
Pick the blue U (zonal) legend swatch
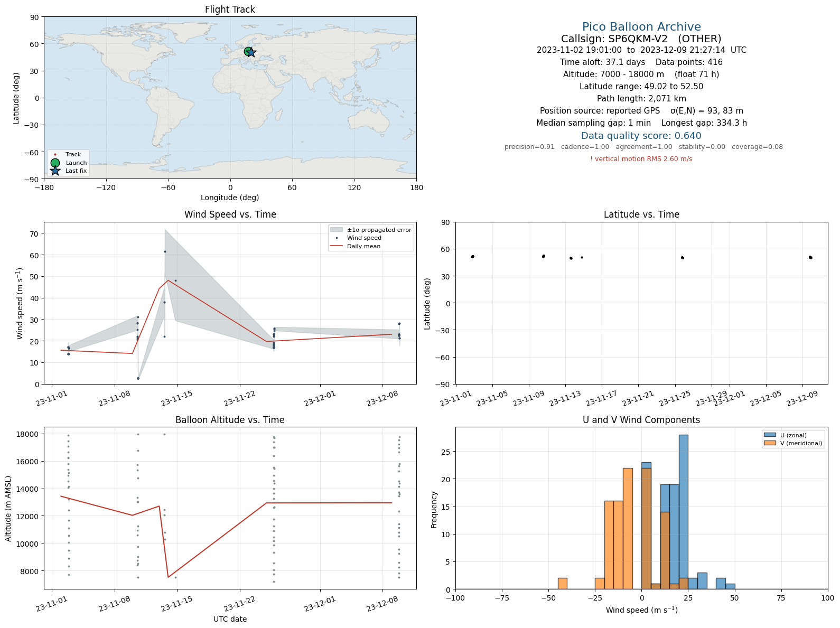point(770,435)
